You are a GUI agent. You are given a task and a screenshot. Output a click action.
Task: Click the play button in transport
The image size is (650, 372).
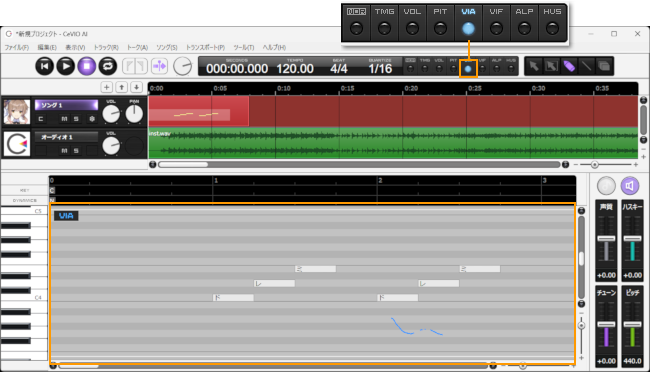click(65, 66)
